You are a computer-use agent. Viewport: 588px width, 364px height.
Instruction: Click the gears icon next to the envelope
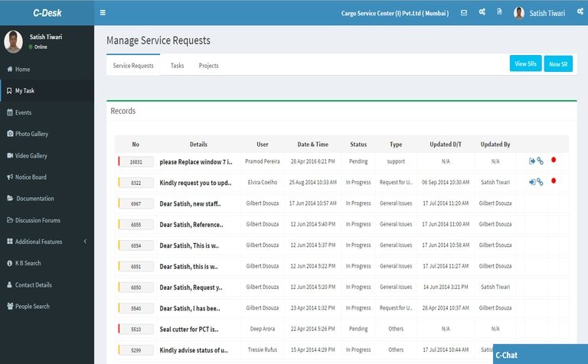click(482, 12)
